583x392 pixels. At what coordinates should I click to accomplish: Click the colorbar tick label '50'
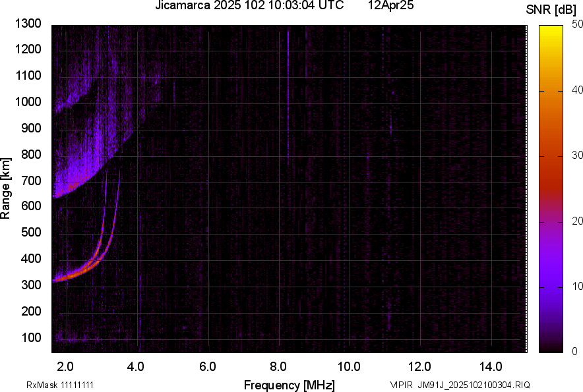(577, 24)
